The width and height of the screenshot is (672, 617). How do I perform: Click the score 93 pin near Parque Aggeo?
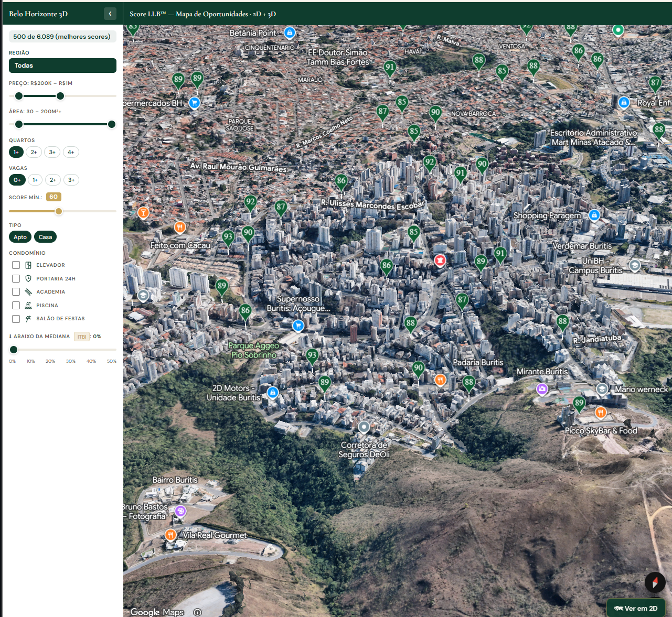[x=312, y=356]
